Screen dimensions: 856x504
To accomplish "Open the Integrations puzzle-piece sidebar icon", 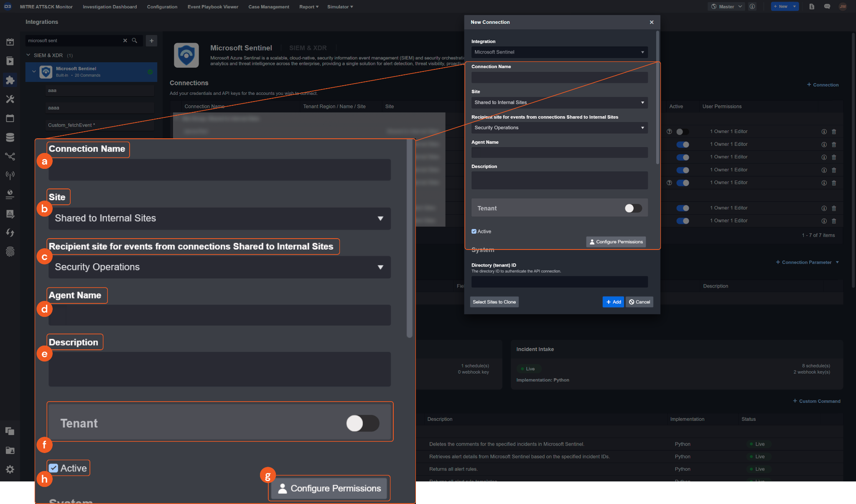I will (x=10, y=80).
